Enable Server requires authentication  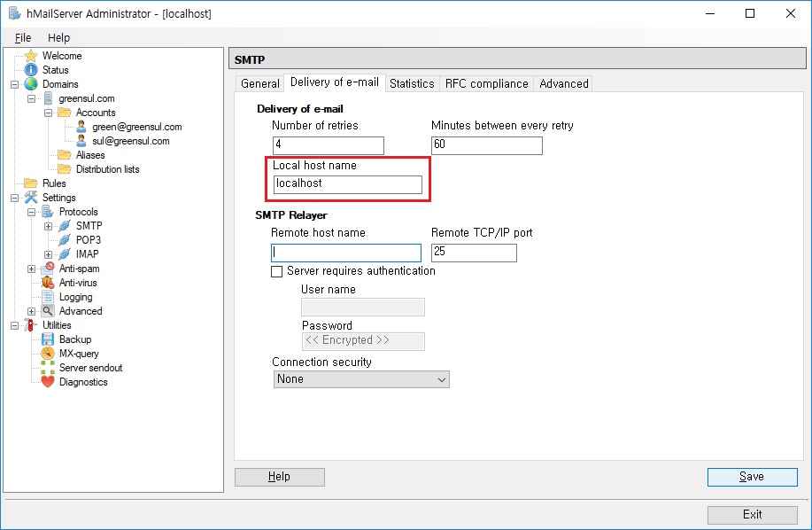277,270
